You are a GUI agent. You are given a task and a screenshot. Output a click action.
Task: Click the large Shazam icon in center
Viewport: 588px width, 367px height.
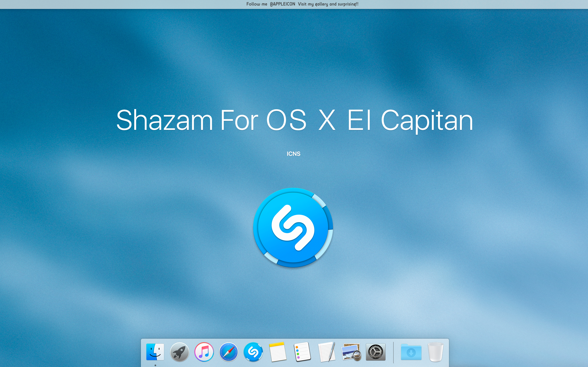pyautogui.click(x=293, y=228)
